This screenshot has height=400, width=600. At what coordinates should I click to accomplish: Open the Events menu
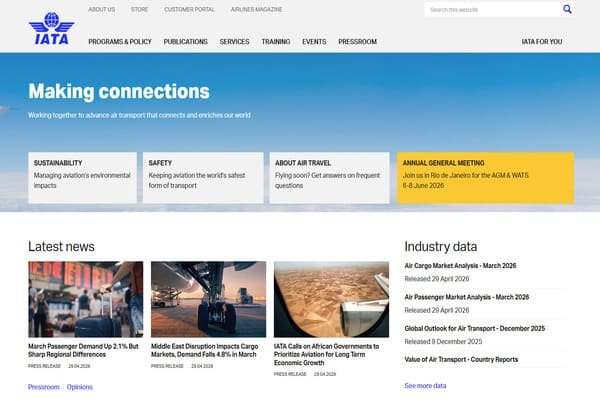coord(314,41)
